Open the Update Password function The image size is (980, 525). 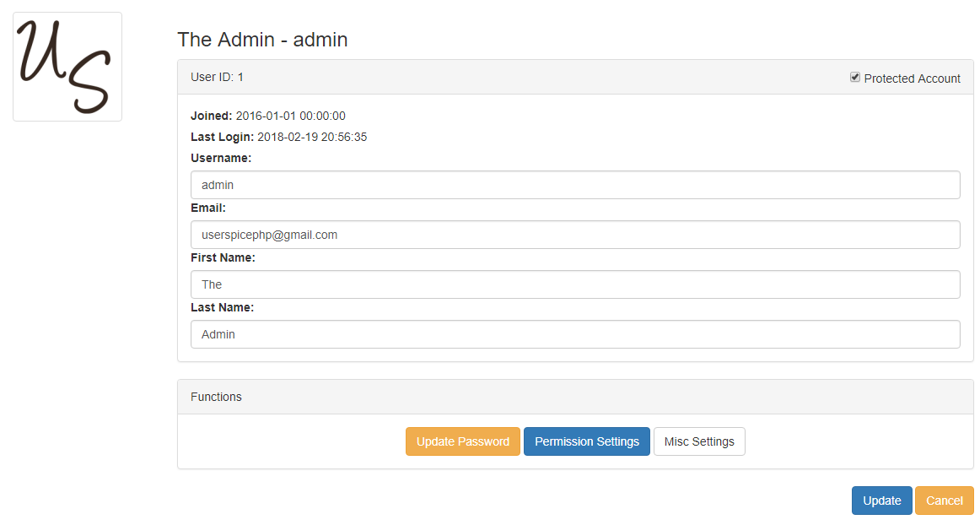[x=462, y=441]
